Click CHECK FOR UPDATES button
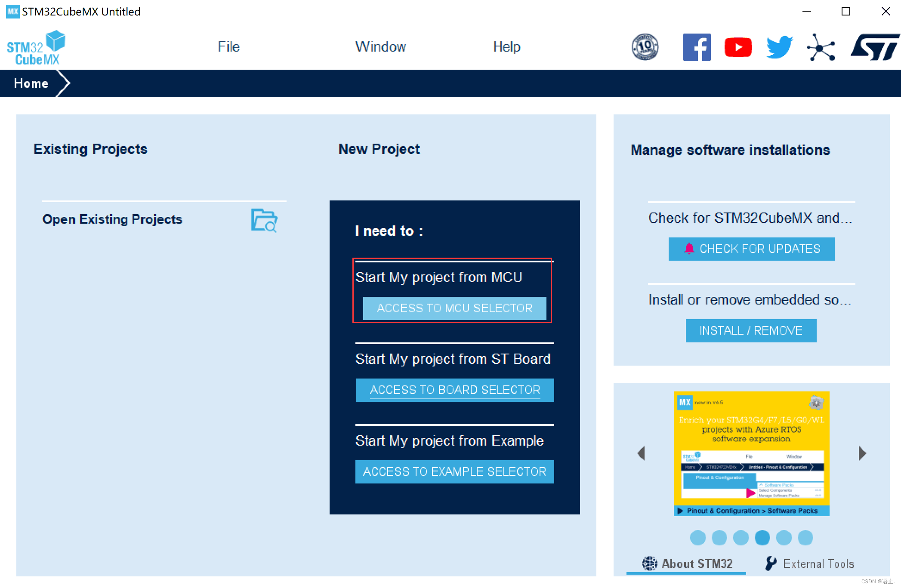This screenshot has width=901, height=588. (x=751, y=249)
